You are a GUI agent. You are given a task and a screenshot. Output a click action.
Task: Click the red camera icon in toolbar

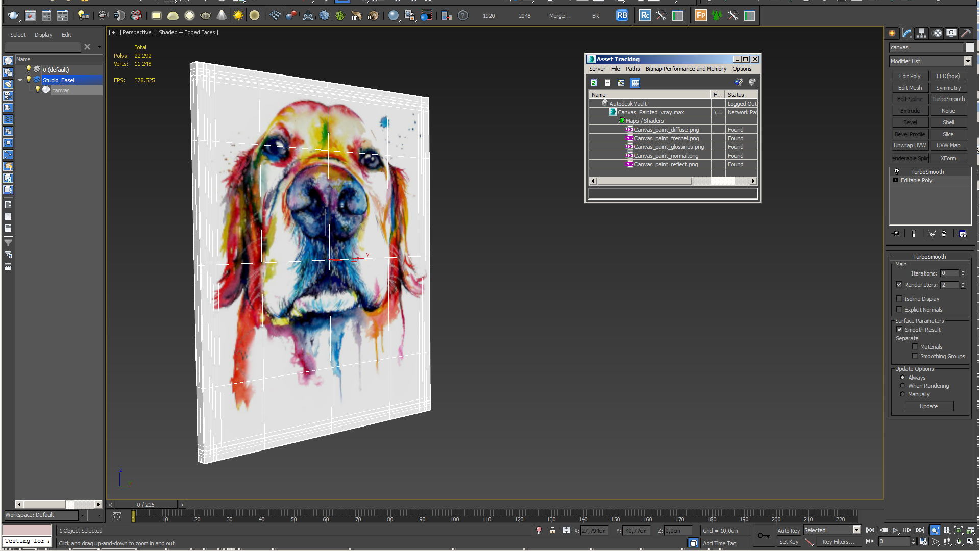[136, 16]
